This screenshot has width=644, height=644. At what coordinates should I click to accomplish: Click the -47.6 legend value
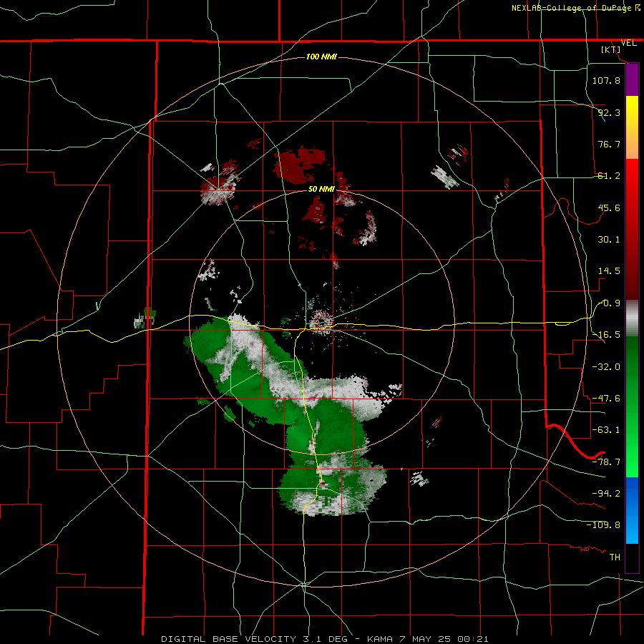606,398
